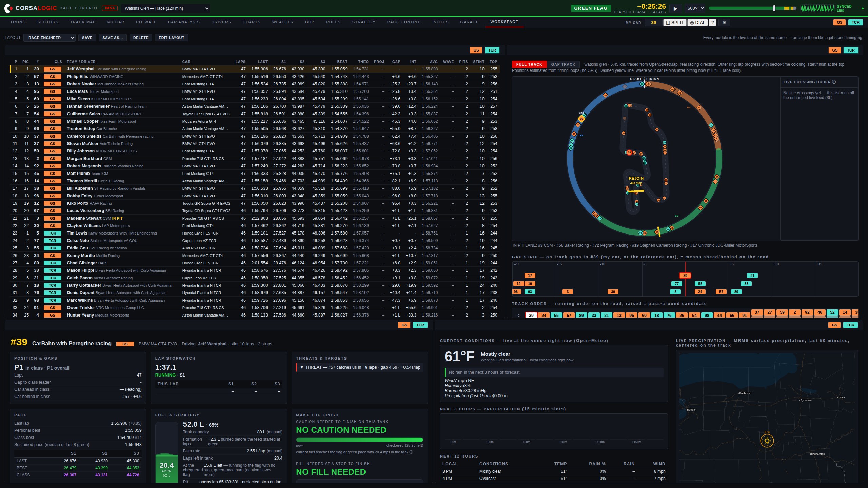
Task: Select Philip Ellis row in timing table
Action: pyautogui.click(x=255, y=77)
